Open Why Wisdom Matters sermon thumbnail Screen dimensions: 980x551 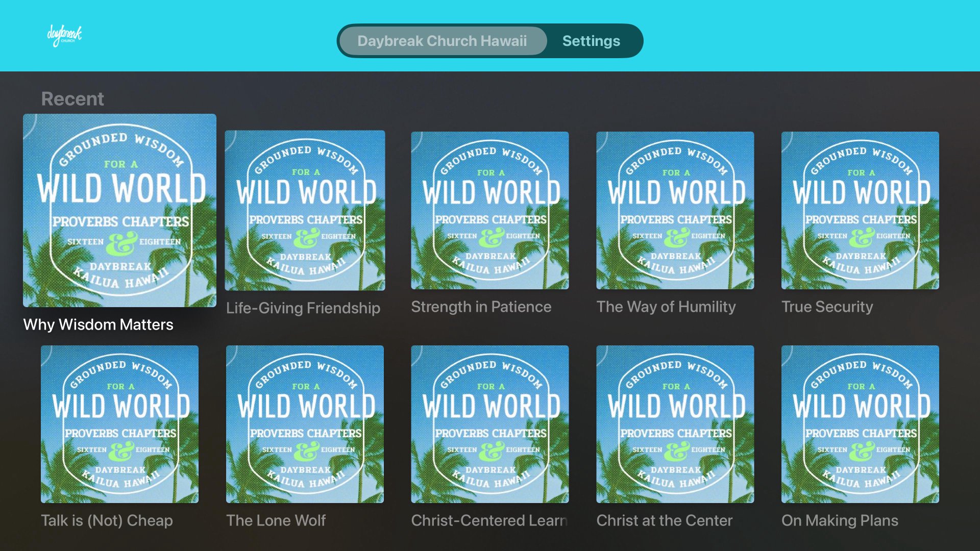119,210
